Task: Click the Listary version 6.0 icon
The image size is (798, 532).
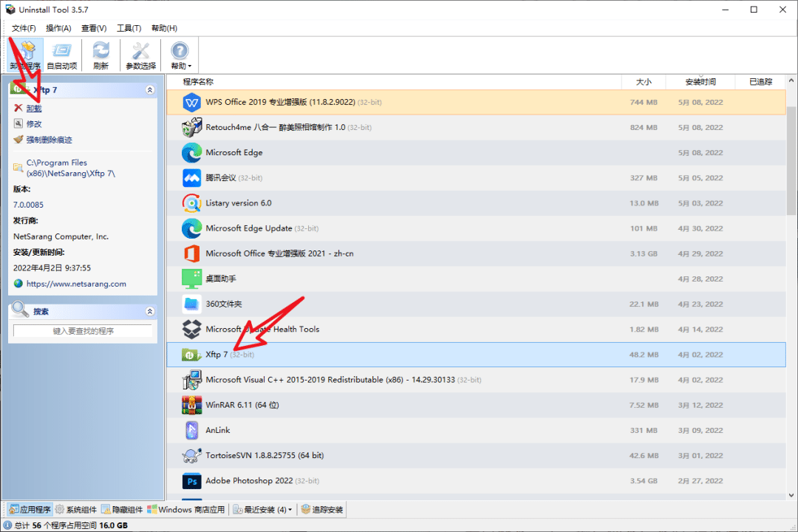Action: pyautogui.click(x=192, y=203)
